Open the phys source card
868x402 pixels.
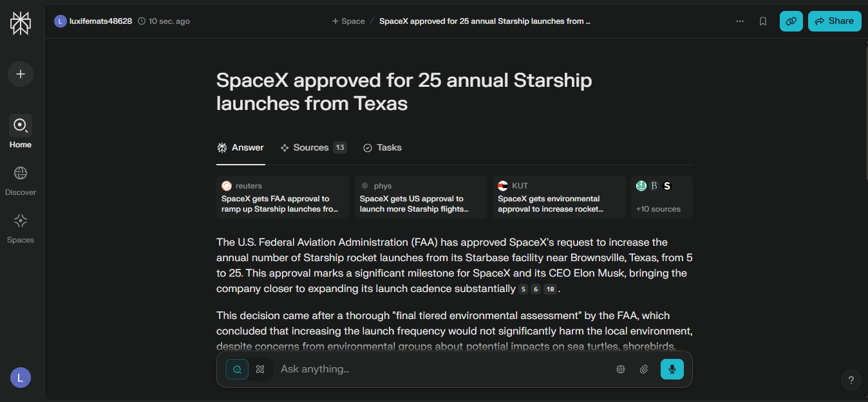421,197
